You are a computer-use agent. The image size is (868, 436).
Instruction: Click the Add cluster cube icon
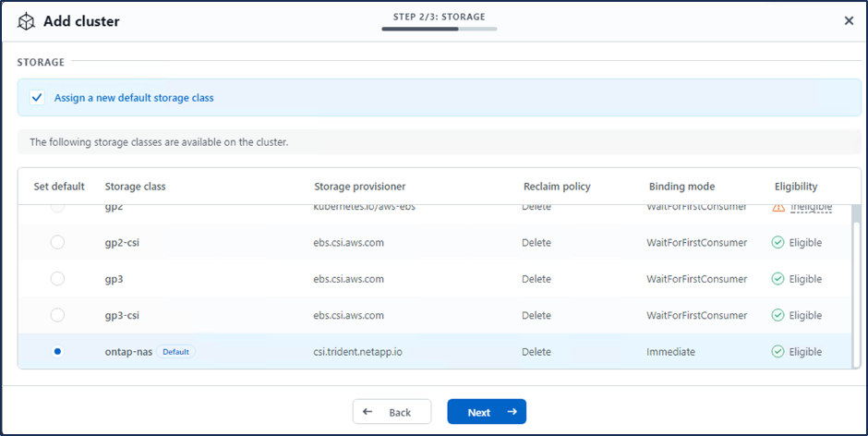click(x=26, y=21)
